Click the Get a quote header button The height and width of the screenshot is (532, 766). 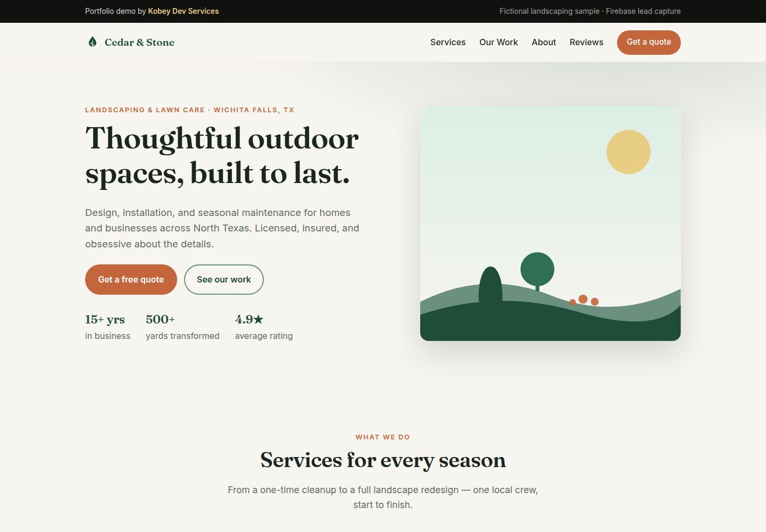pyautogui.click(x=649, y=42)
